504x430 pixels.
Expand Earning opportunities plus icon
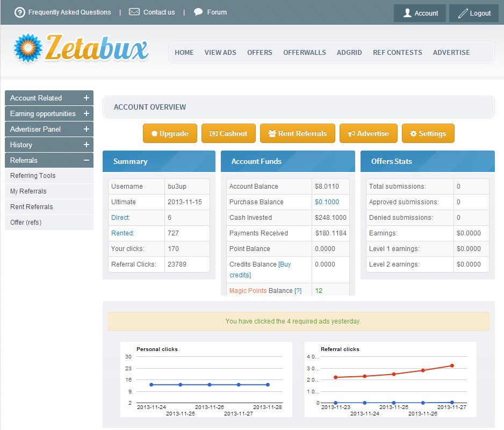click(x=87, y=113)
